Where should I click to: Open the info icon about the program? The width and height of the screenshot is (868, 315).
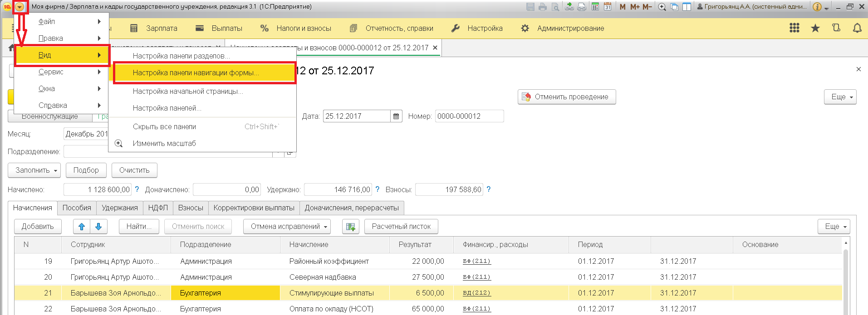817,7
